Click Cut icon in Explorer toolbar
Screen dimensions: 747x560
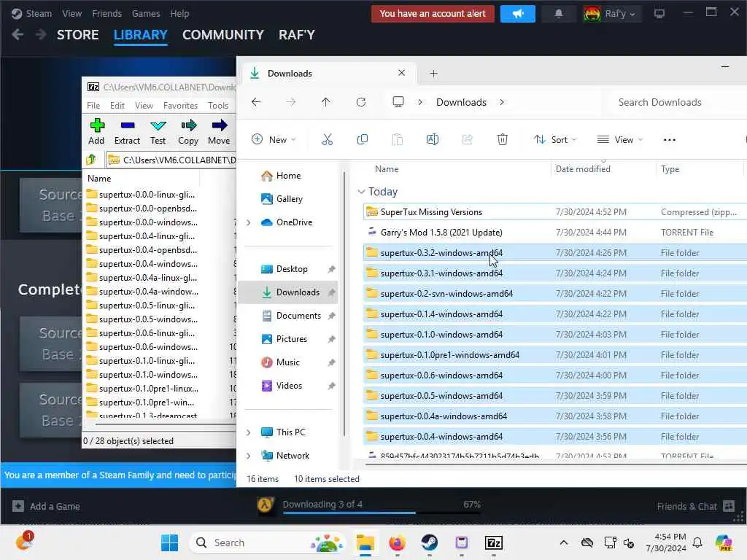[x=328, y=139]
